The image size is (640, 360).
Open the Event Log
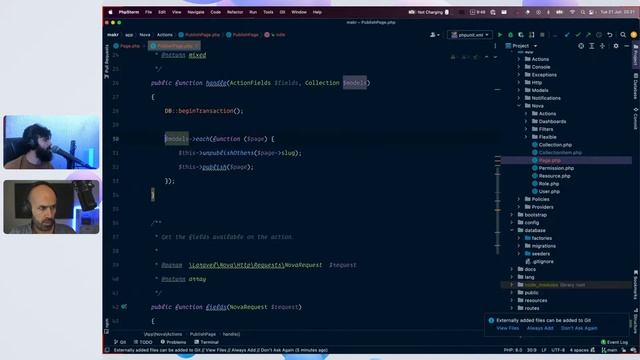click(614, 342)
